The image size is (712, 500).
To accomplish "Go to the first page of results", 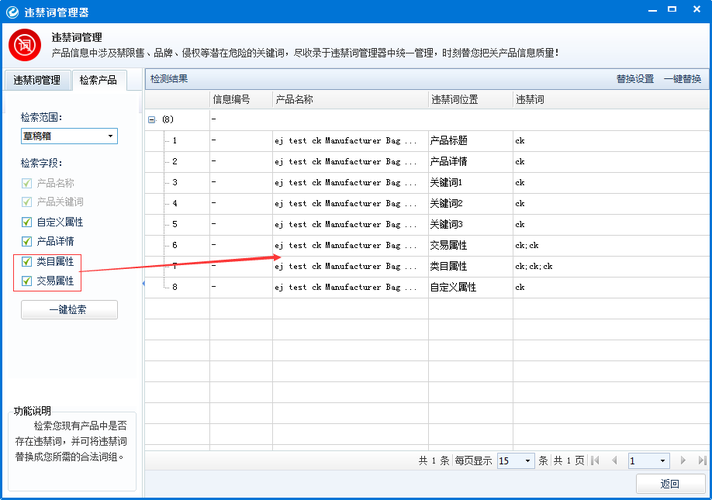I will pos(596,460).
